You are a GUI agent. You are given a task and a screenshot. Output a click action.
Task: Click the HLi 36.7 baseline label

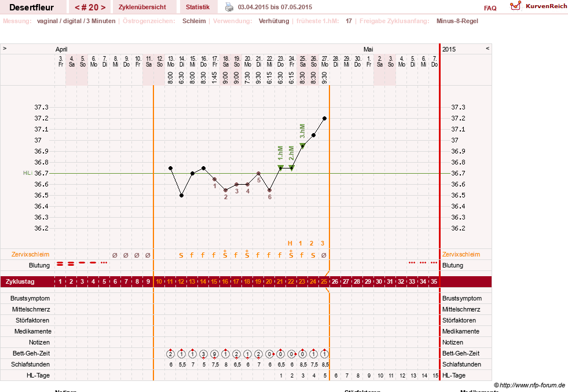point(36,173)
